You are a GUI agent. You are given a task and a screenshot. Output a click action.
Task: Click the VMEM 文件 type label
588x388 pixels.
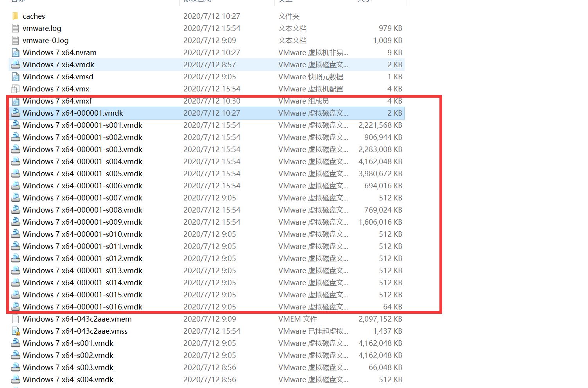pos(298,319)
